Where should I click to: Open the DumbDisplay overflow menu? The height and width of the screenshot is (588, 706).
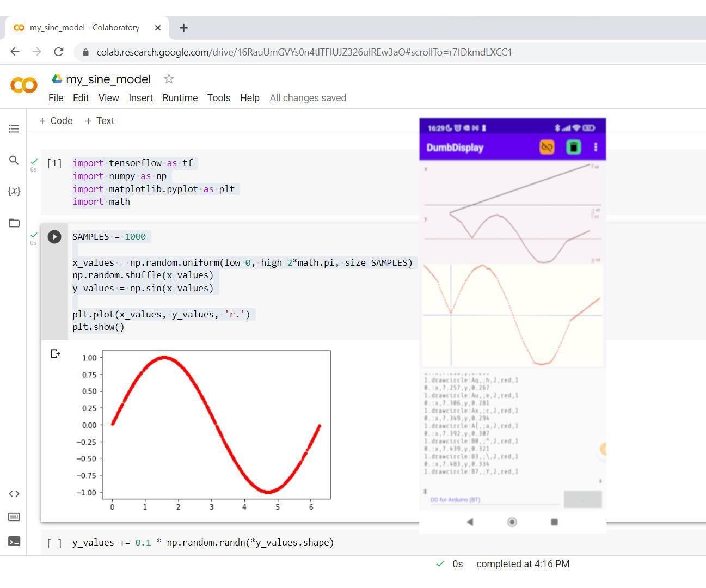[x=595, y=147]
